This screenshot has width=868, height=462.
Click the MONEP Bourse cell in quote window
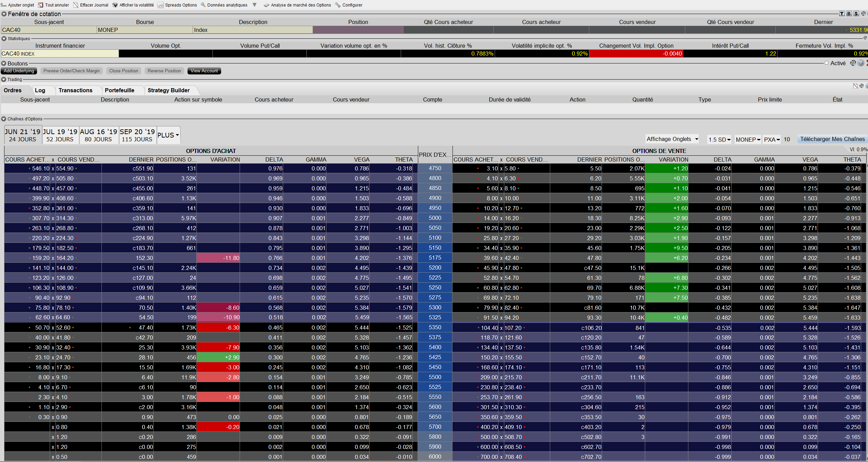point(145,30)
